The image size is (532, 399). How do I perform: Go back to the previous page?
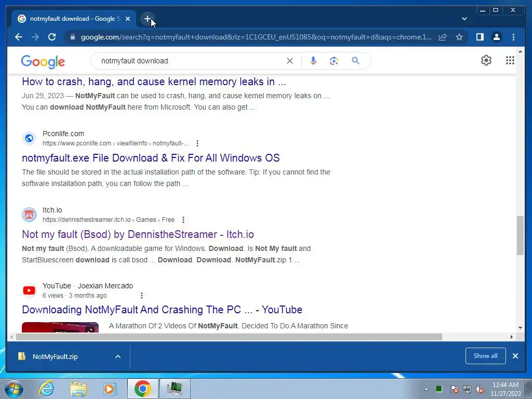click(19, 37)
